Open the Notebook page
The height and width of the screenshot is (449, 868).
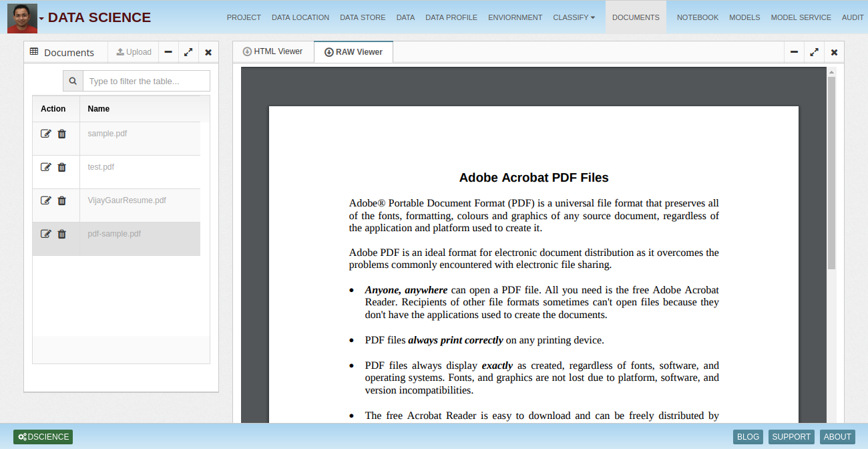[x=698, y=17]
